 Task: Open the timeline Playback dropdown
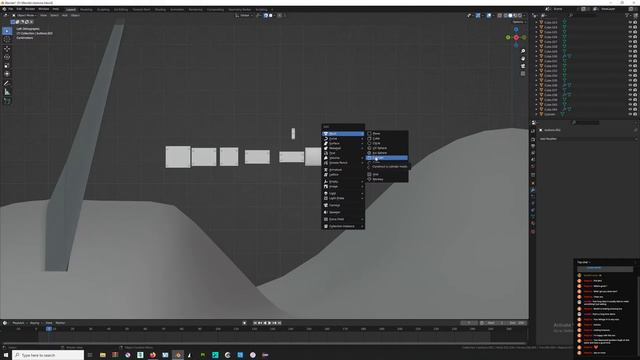click(19, 323)
